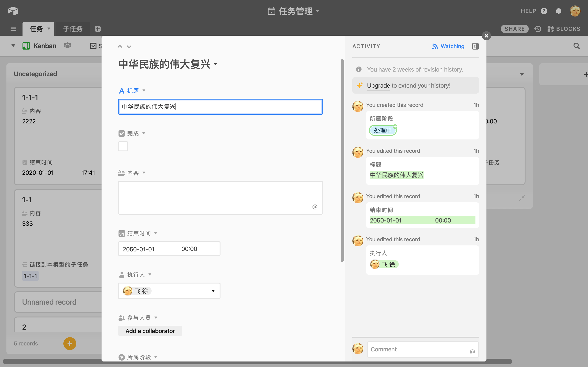Click the notifications bell icon

558,11
